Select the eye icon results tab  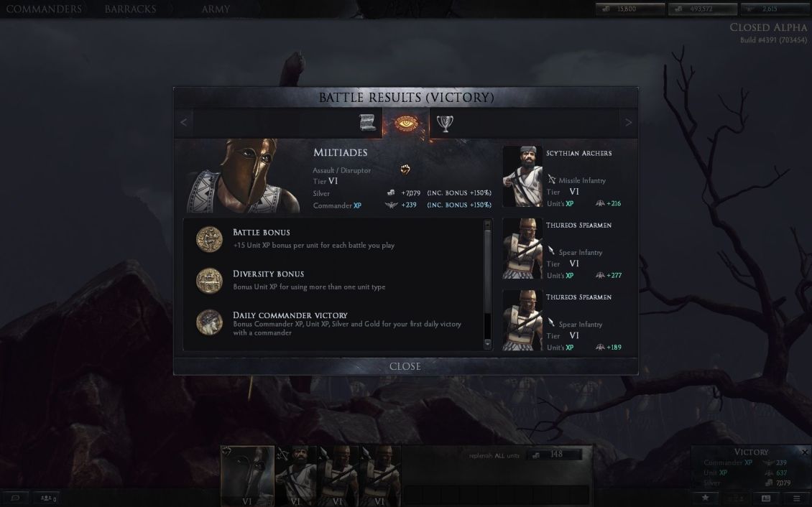point(406,123)
